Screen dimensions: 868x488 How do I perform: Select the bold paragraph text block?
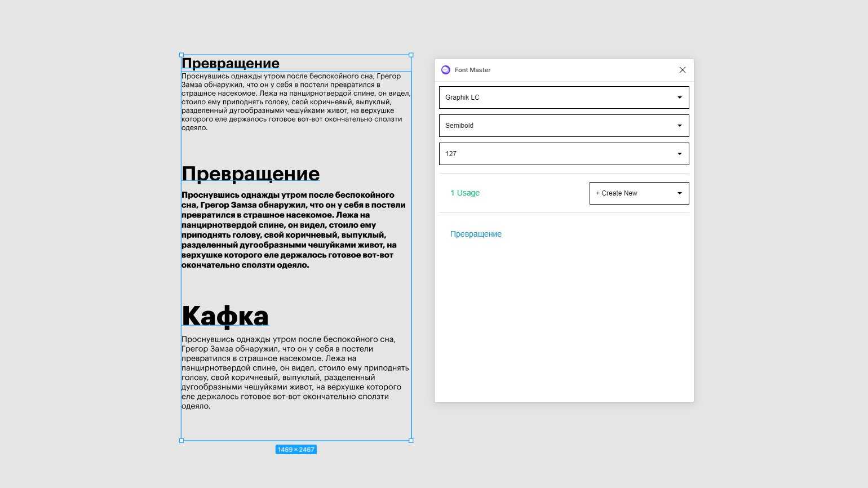293,230
